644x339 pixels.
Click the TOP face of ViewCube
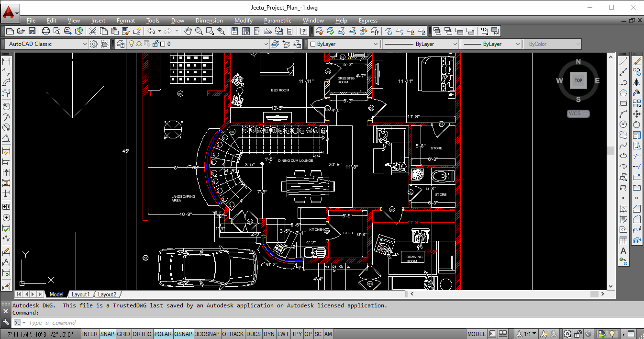tap(578, 81)
